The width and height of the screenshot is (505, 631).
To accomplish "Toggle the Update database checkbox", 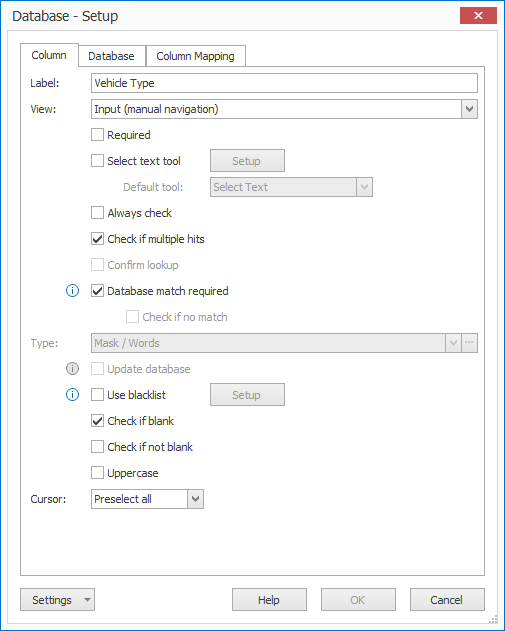I will pos(97,369).
